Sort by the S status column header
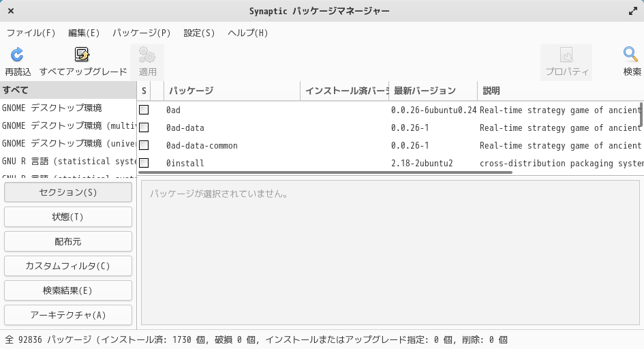The width and height of the screenshot is (644, 349). (144, 91)
